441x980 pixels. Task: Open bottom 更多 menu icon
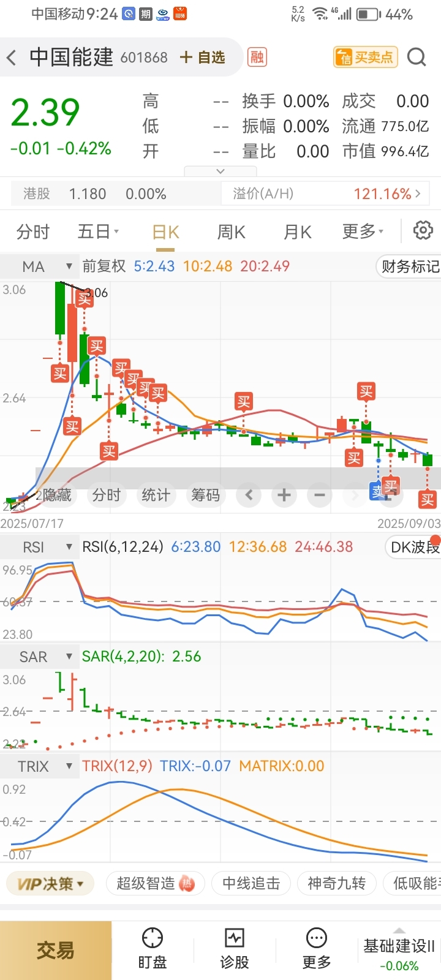(x=317, y=948)
